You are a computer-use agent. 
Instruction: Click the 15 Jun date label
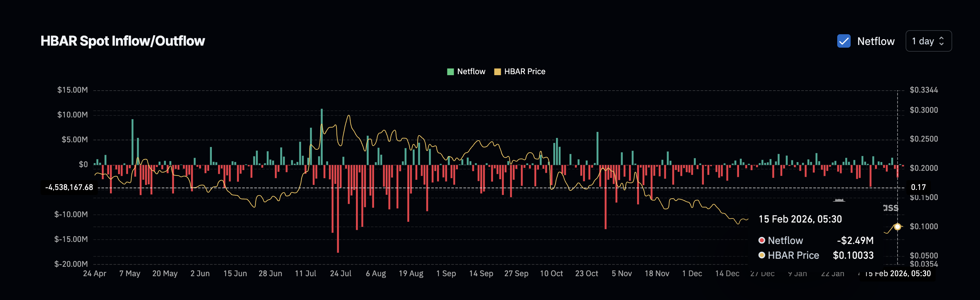235,273
